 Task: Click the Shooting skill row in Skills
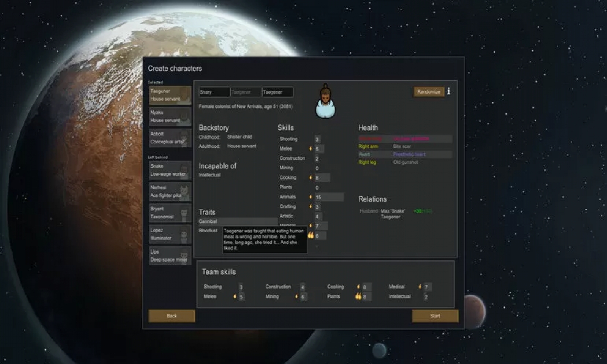click(300, 139)
